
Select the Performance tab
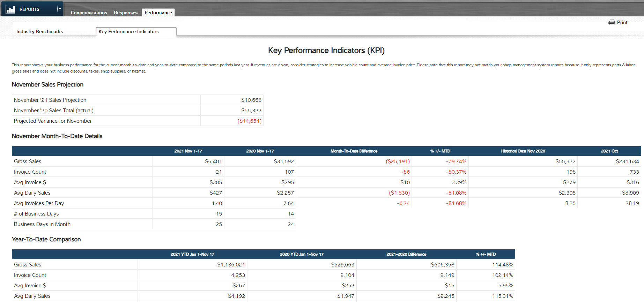point(158,13)
